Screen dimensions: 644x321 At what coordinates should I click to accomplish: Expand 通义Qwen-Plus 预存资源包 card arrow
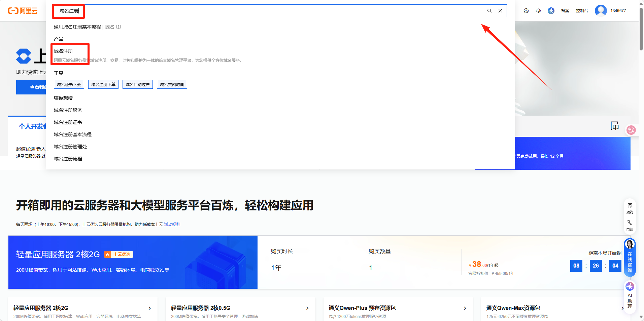[x=465, y=308]
